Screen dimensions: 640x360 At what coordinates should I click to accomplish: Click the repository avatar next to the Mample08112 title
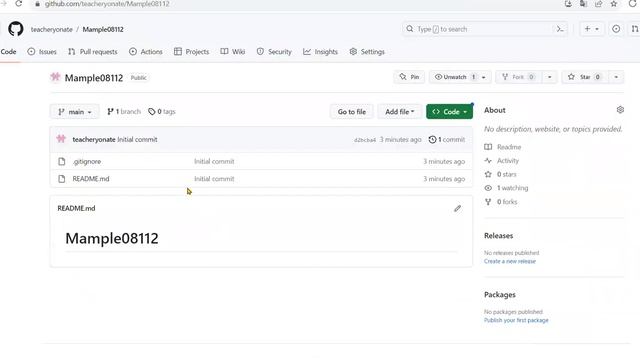[x=56, y=77]
